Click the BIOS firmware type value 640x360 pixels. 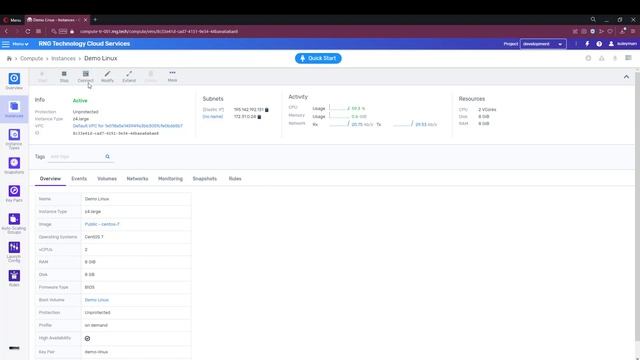(90, 287)
